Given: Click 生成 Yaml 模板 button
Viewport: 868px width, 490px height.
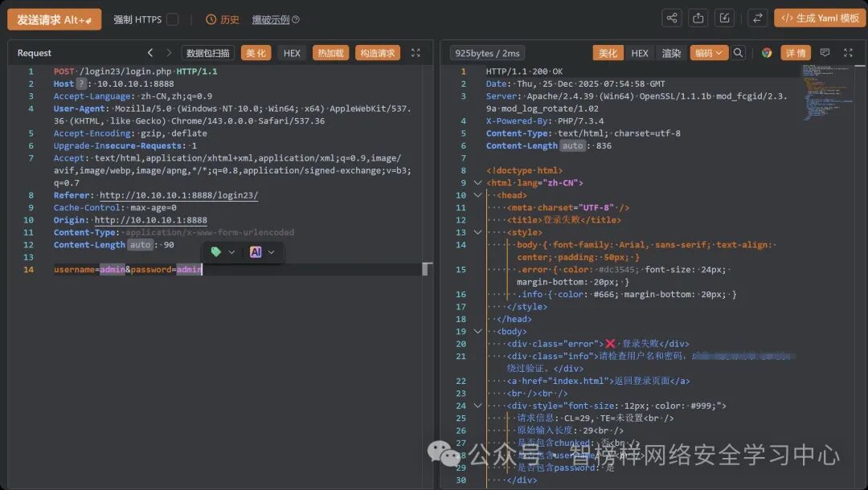Looking at the screenshot, I should click(820, 18).
